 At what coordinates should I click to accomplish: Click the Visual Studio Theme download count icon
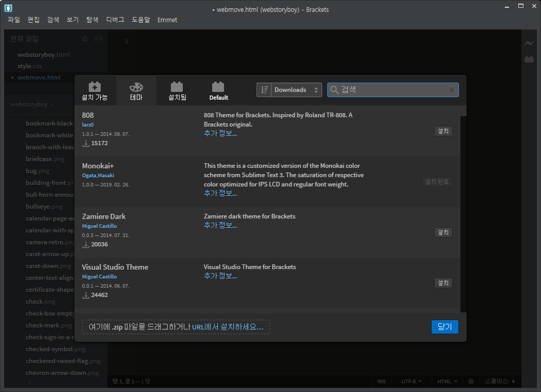click(86, 295)
